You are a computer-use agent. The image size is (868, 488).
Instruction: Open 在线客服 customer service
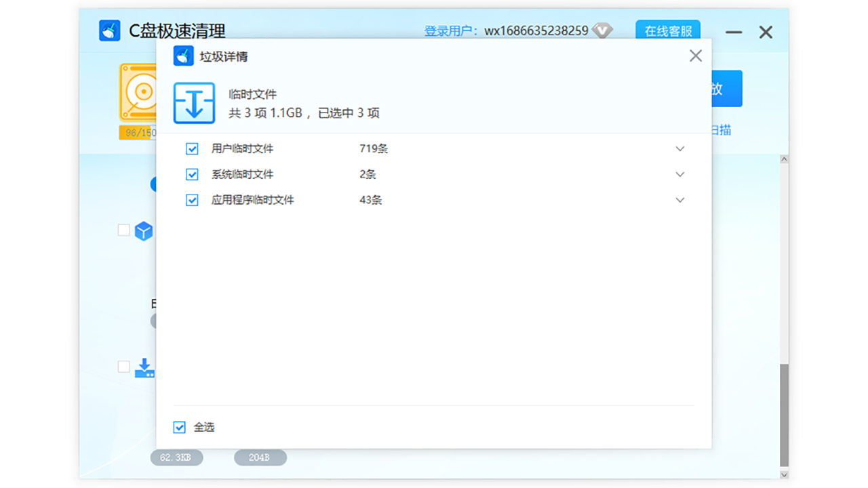[x=667, y=30]
